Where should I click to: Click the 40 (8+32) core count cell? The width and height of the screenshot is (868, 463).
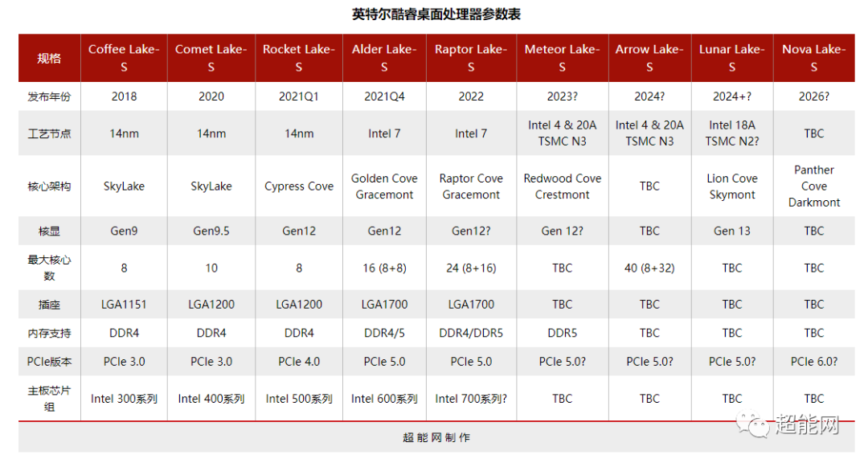(649, 268)
